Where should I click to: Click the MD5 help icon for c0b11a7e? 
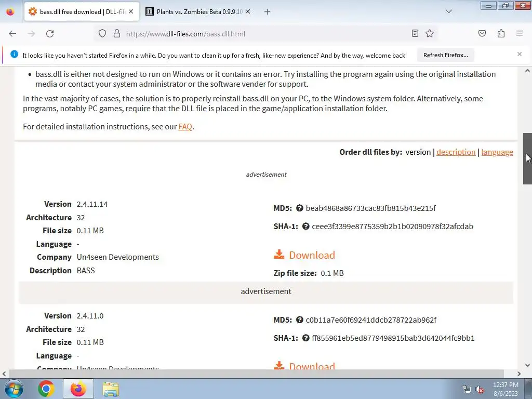point(299,320)
